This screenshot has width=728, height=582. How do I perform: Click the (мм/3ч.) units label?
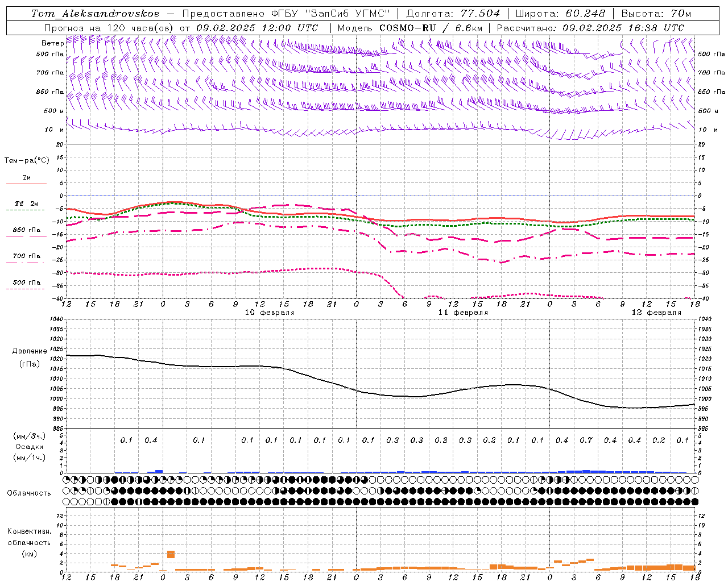click(x=30, y=436)
